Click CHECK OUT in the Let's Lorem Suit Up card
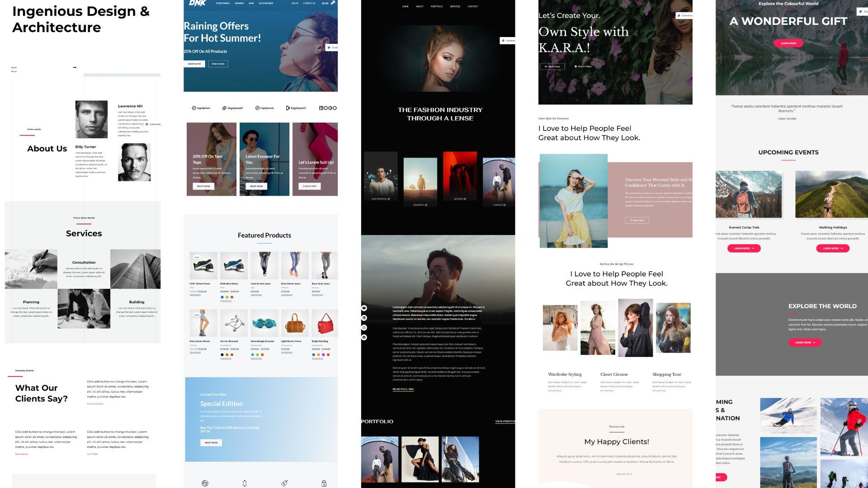Screen dimensions: 868x488 [309, 186]
